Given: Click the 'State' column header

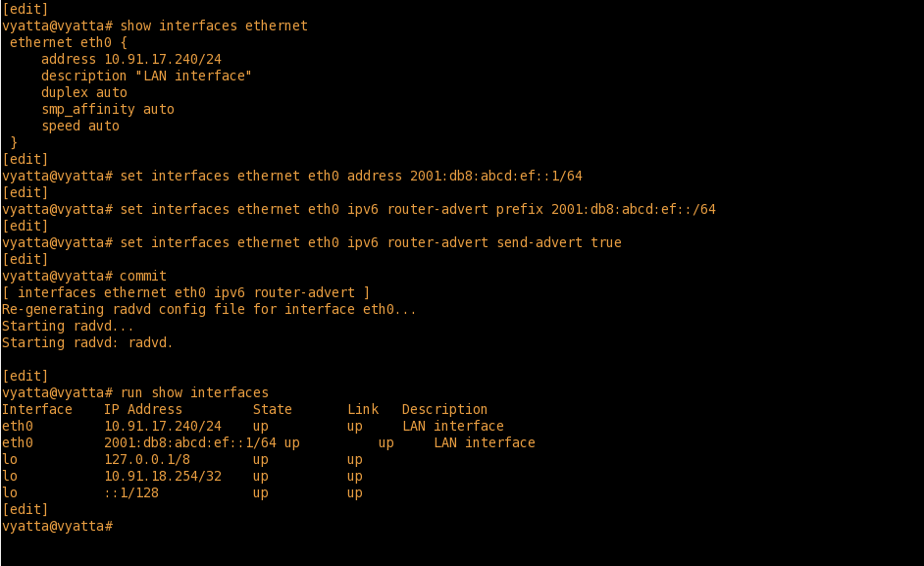Looking at the screenshot, I should pos(272,409).
